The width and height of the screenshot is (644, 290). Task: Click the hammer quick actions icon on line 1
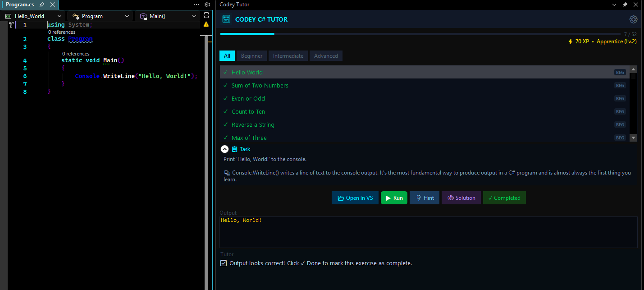(12, 25)
